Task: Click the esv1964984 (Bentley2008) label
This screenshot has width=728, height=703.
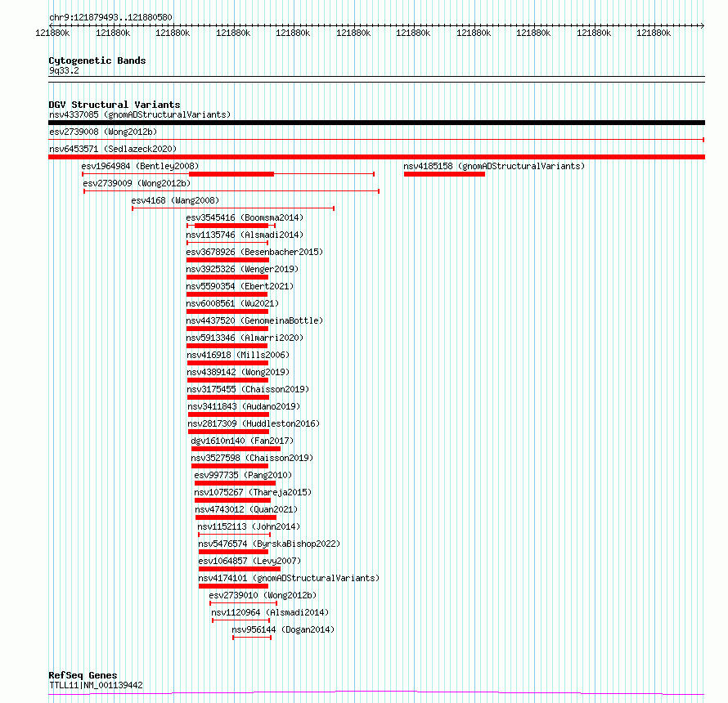Action: pos(140,166)
